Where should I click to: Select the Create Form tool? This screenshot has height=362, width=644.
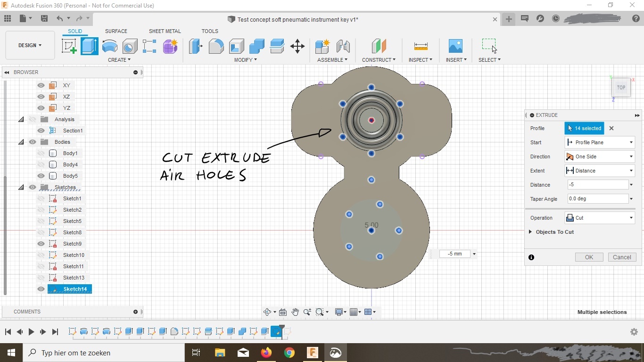coord(170,46)
